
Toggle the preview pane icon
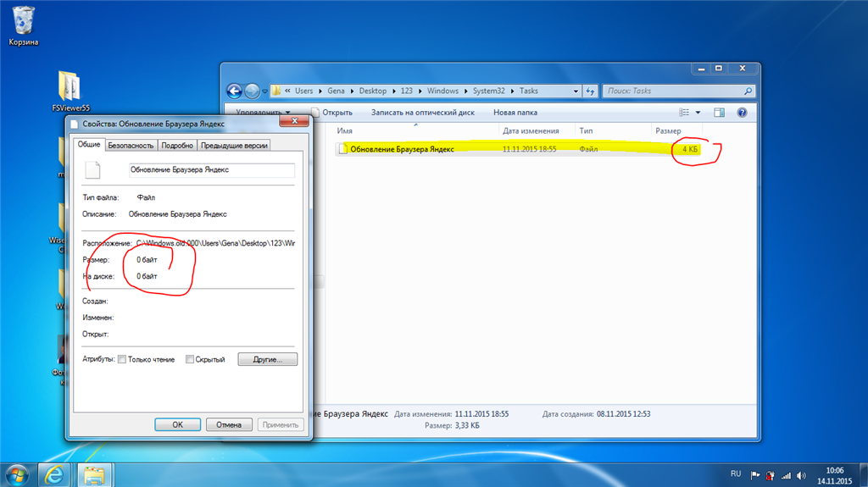719,113
